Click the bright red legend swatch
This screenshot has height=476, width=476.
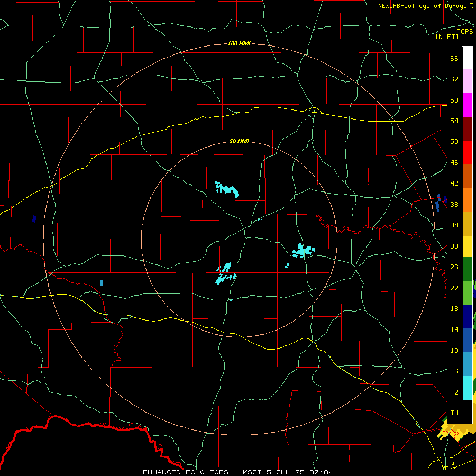click(x=467, y=152)
